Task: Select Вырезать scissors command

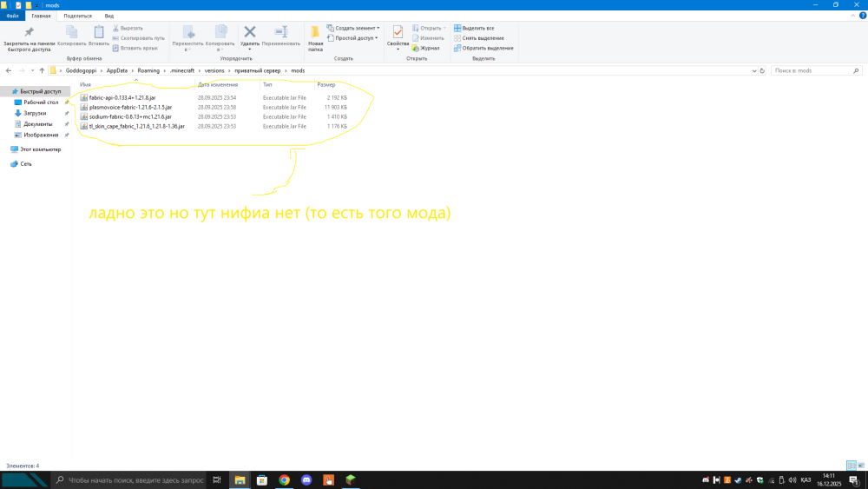Action: click(x=128, y=29)
